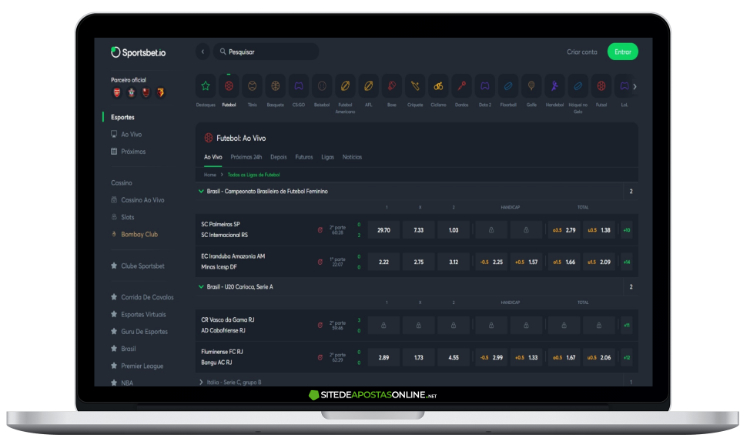Open Slots in sidebar
The width and height of the screenshot is (750, 448).
point(122,217)
